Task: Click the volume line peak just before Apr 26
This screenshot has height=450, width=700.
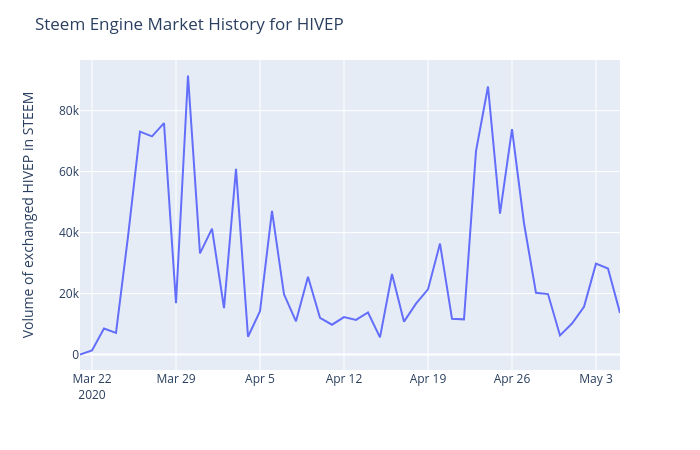Action: coord(488,87)
